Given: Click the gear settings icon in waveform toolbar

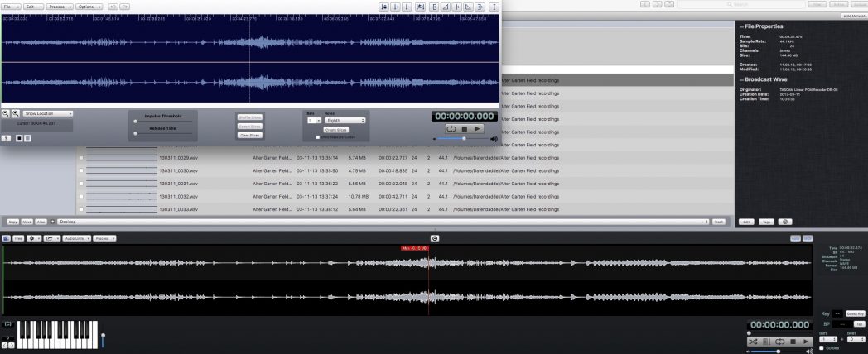Looking at the screenshot, I should point(33,238).
